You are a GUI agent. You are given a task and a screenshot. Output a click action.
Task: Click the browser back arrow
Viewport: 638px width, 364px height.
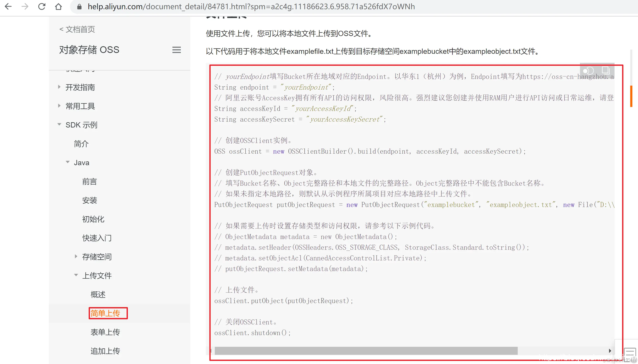[8, 7]
